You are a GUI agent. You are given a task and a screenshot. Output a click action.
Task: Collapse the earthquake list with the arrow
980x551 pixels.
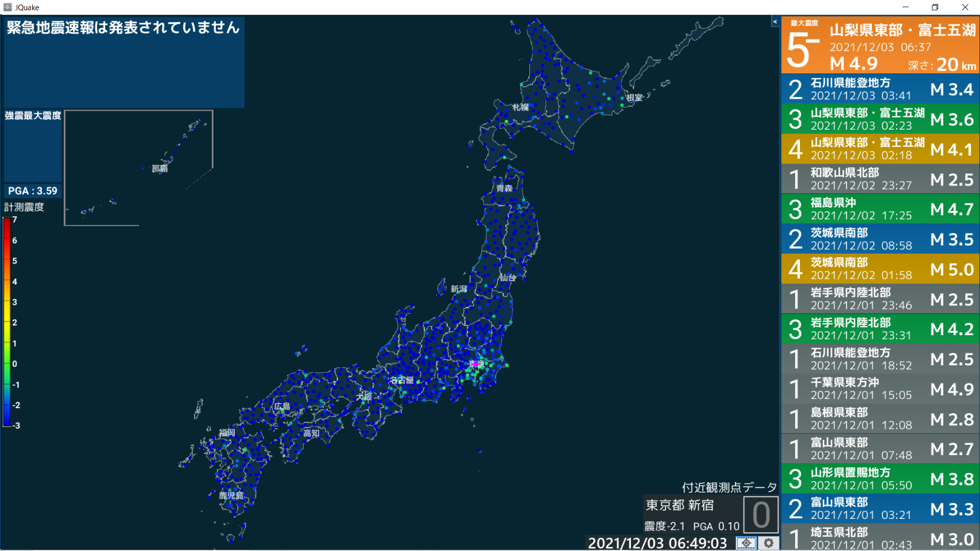pyautogui.click(x=775, y=22)
